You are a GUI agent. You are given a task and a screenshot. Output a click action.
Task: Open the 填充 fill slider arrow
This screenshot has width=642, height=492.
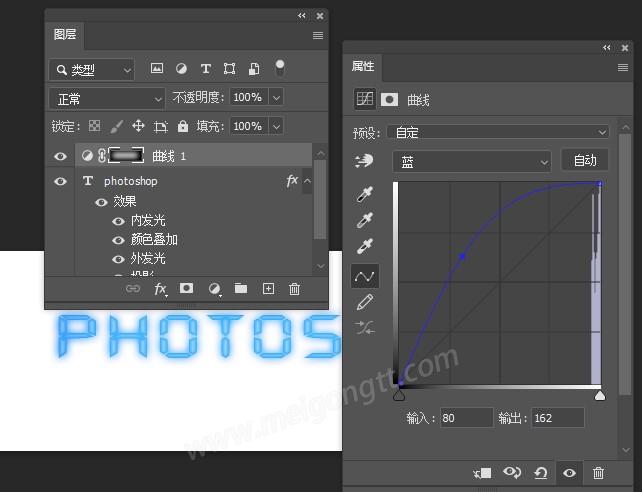pos(276,126)
